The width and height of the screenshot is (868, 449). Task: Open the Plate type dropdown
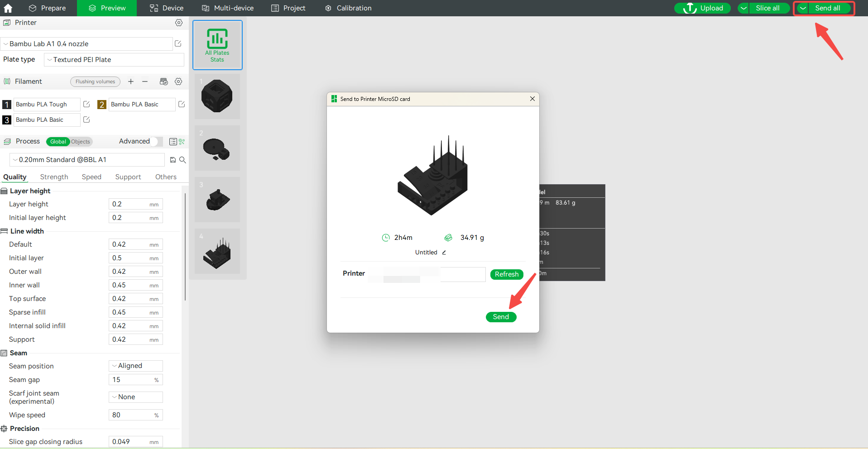[114, 60]
